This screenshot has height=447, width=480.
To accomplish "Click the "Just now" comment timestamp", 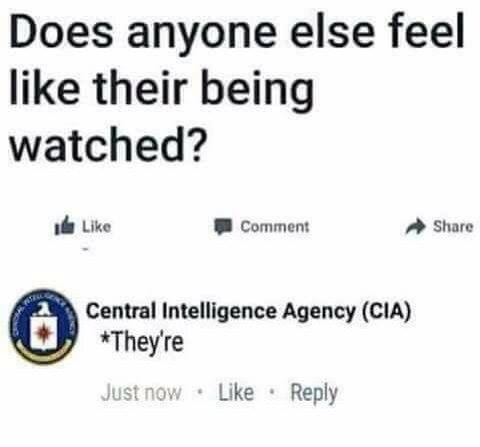I will coord(141,392).
